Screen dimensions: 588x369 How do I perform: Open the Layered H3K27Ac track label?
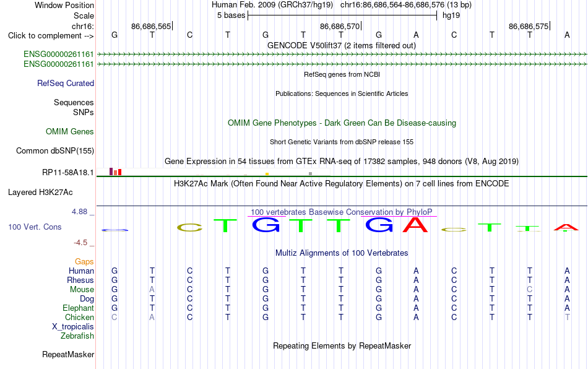(x=40, y=193)
